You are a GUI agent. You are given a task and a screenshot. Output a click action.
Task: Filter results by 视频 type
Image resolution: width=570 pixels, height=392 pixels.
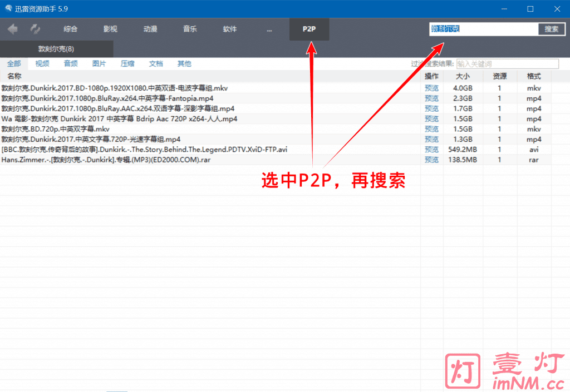point(42,64)
